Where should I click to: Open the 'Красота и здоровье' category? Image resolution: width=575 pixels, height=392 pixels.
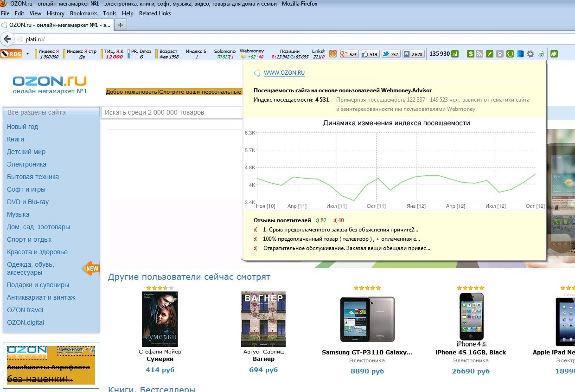pyautogui.click(x=37, y=252)
